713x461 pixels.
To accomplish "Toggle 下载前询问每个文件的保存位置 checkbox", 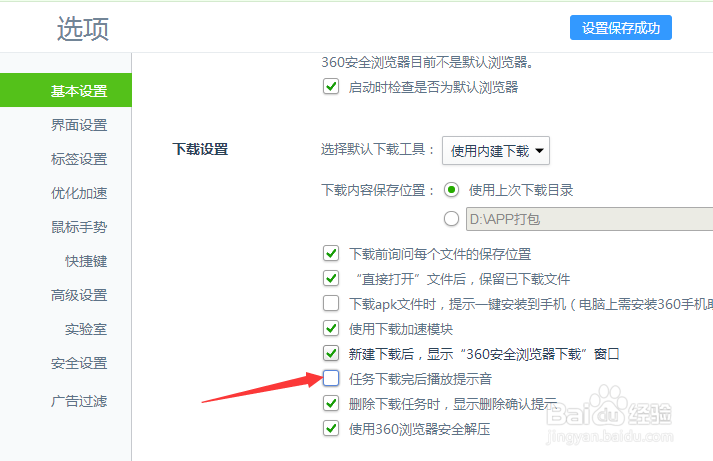I will 331,253.
